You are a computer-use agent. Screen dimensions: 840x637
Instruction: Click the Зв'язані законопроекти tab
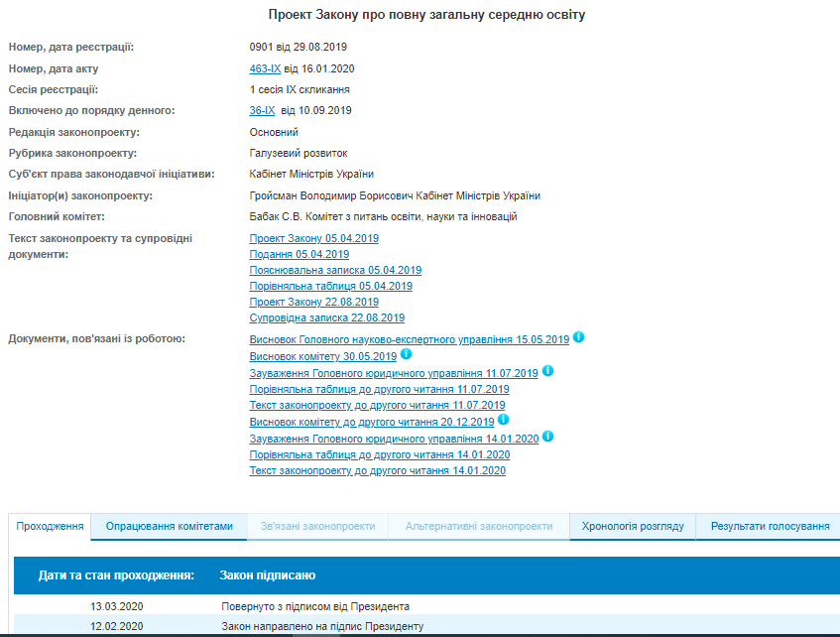[317, 526]
